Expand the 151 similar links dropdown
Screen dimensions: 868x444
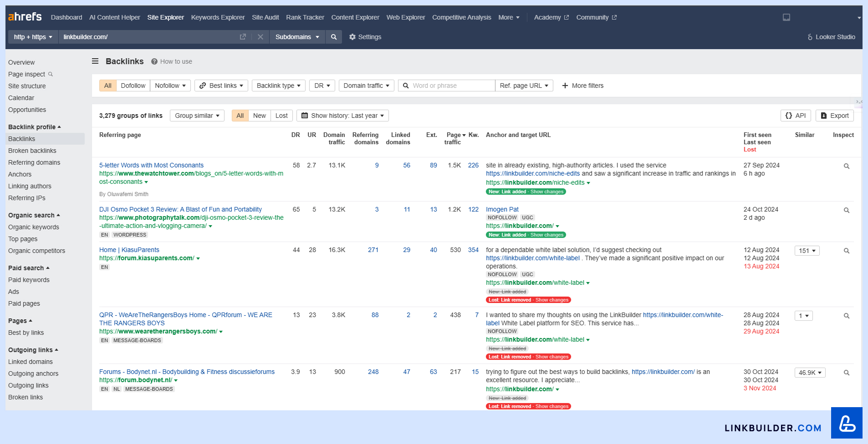(x=807, y=251)
